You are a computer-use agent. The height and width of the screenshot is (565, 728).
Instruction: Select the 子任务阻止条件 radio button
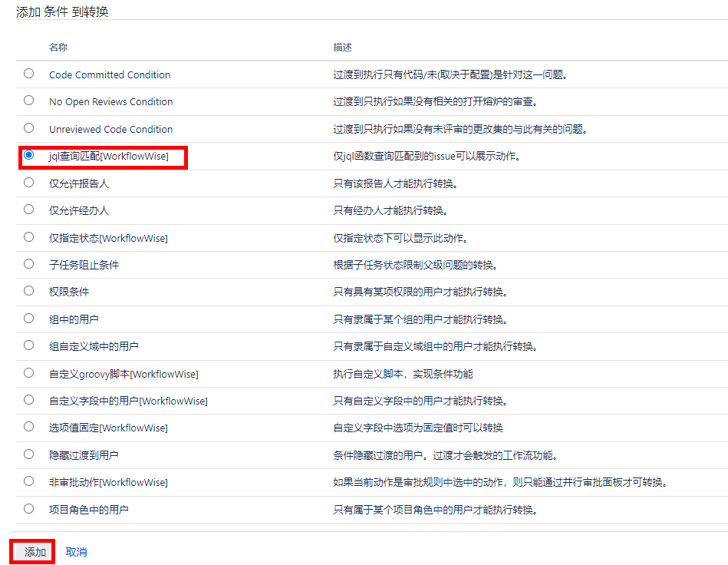click(x=29, y=264)
